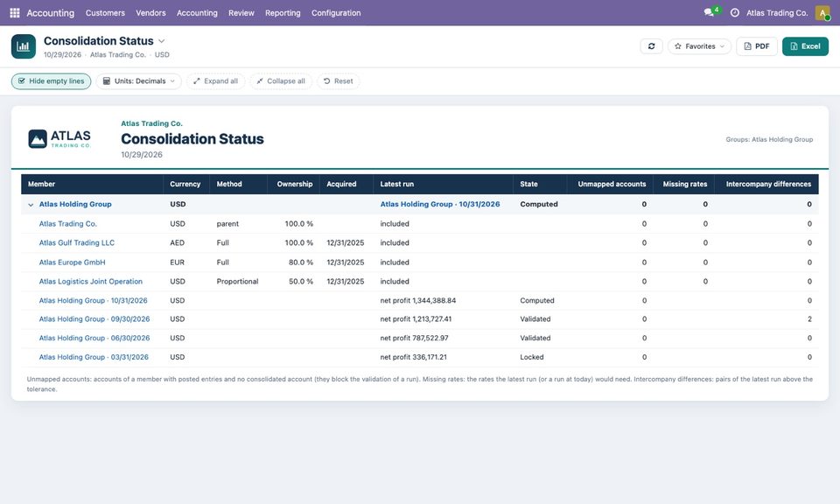Viewport: 840px width, 504px height.
Task: Open the Review menu
Action: click(241, 13)
